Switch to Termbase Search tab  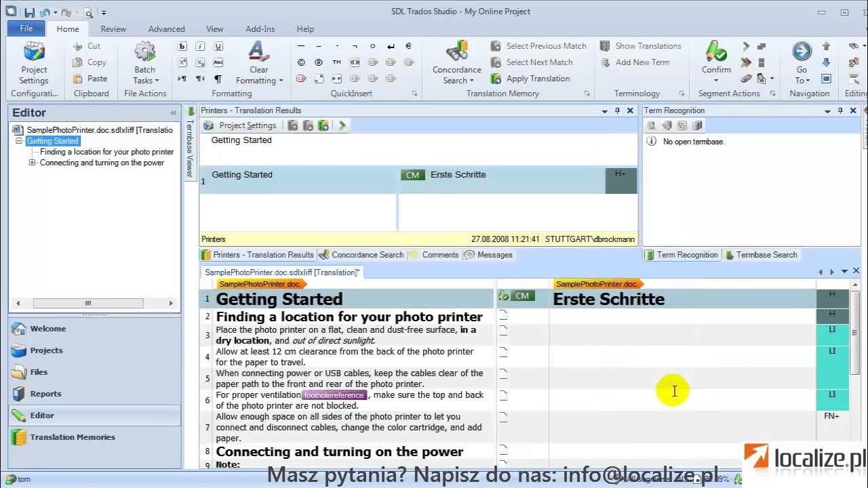[x=761, y=255]
